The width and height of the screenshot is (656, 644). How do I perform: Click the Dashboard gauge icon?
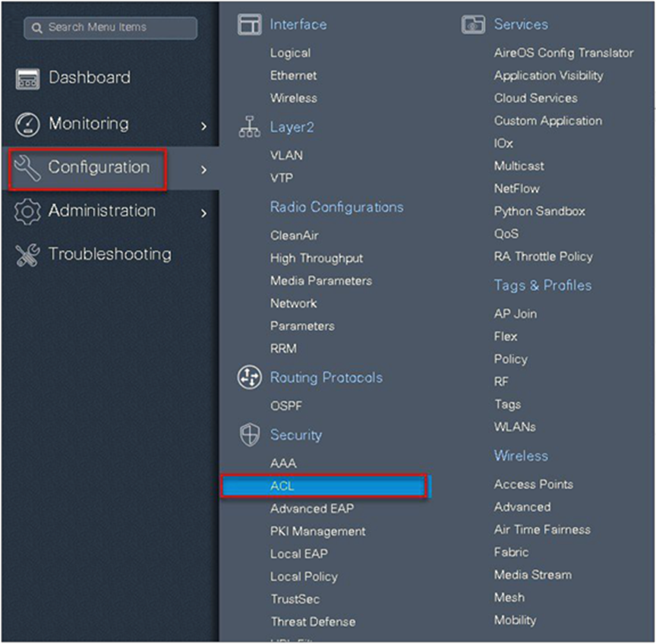[27, 78]
